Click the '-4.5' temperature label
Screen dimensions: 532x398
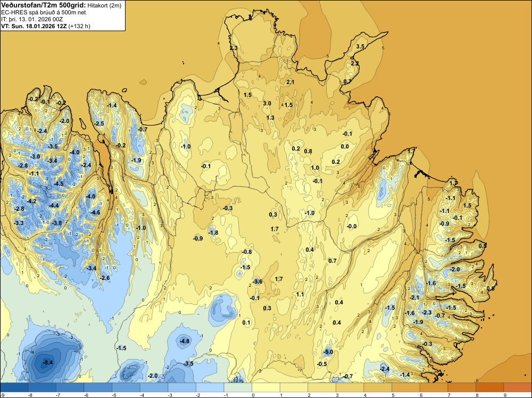pyautogui.click(x=59, y=184)
